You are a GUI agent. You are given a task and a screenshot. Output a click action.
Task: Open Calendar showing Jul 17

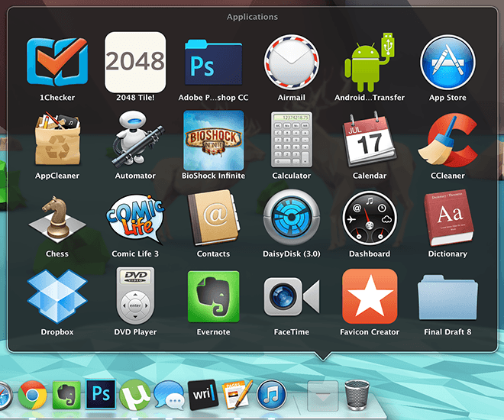[370, 140]
